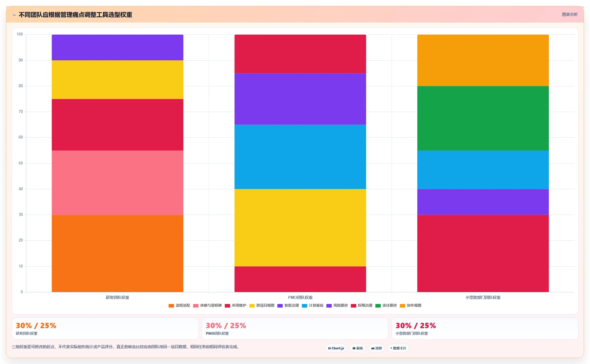
Task: Select the red segment of 研发团队权重 bar
Action: tap(117, 125)
